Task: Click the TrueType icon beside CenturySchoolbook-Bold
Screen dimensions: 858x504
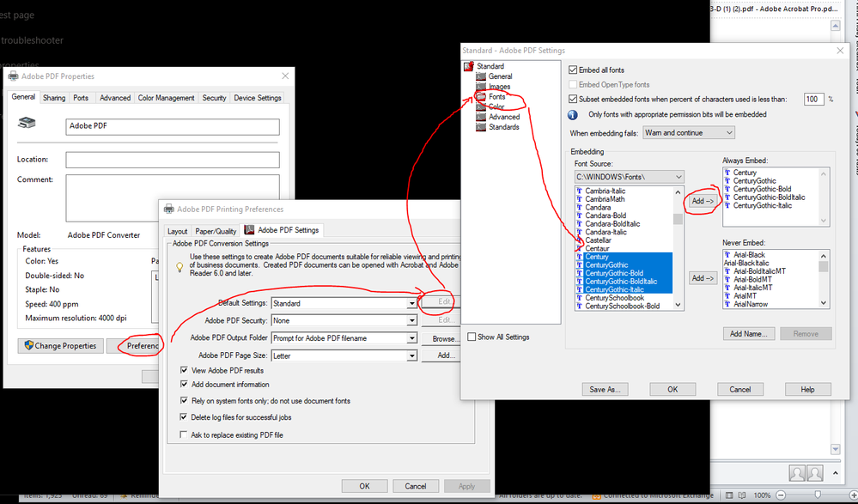Action: click(x=580, y=306)
